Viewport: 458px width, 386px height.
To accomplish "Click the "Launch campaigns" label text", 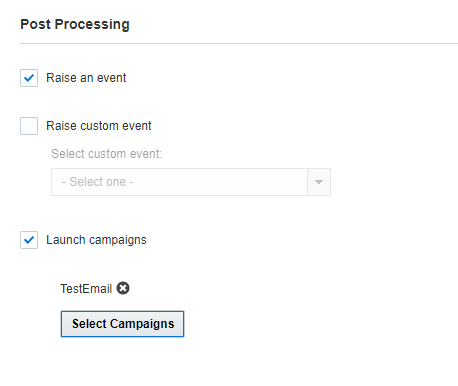I will [x=96, y=240].
